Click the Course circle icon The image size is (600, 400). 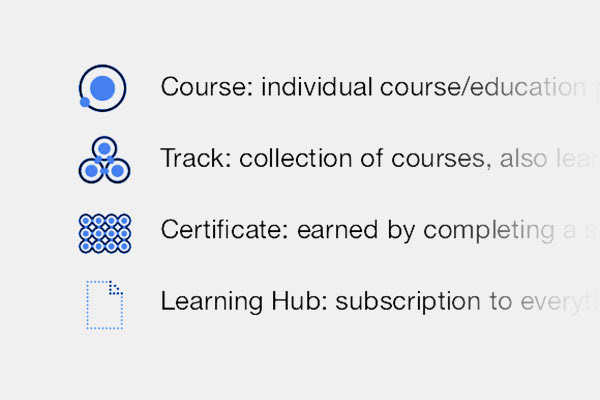pos(103,88)
